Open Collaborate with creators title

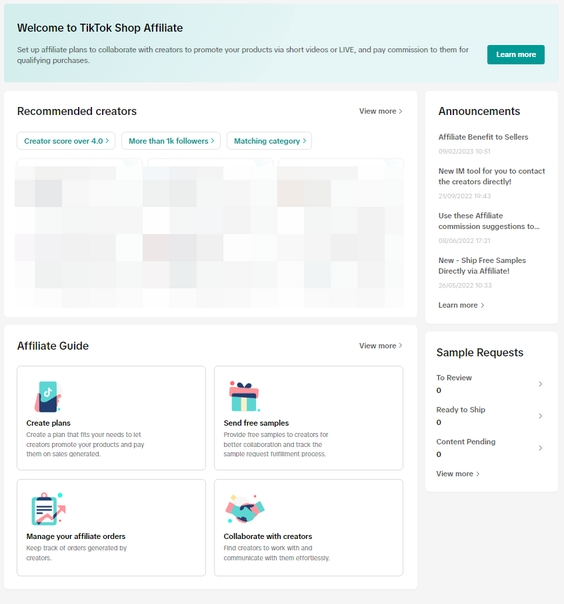click(x=268, y=536)
